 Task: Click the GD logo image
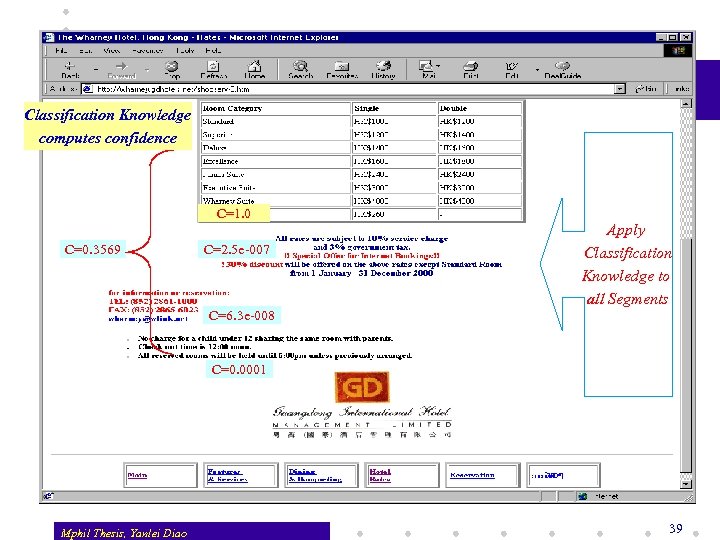pyautogui.click(x=362, y=387)
